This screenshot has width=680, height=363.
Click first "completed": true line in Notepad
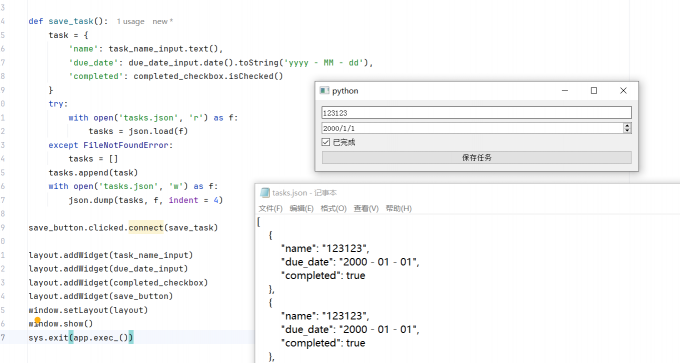[323, 275]
